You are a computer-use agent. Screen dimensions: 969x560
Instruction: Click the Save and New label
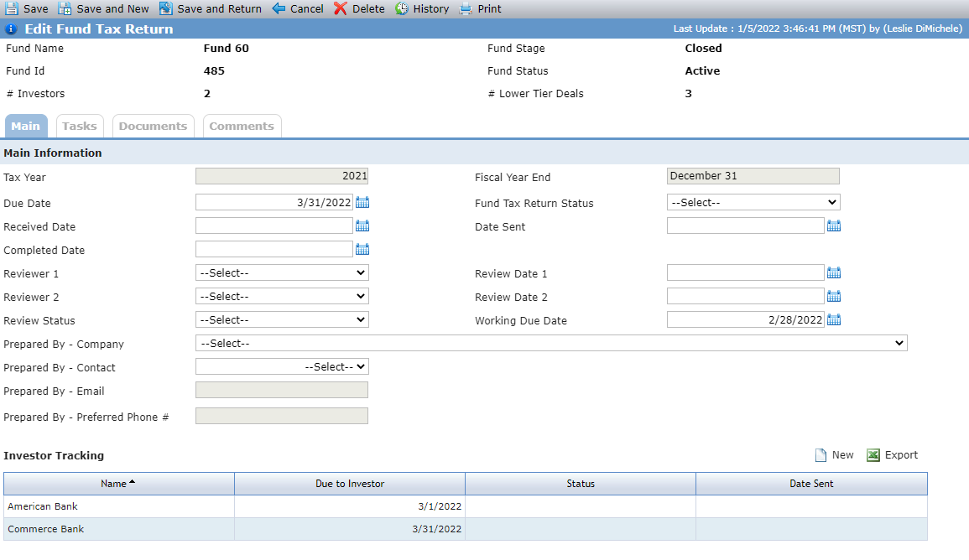pos(112,8)
